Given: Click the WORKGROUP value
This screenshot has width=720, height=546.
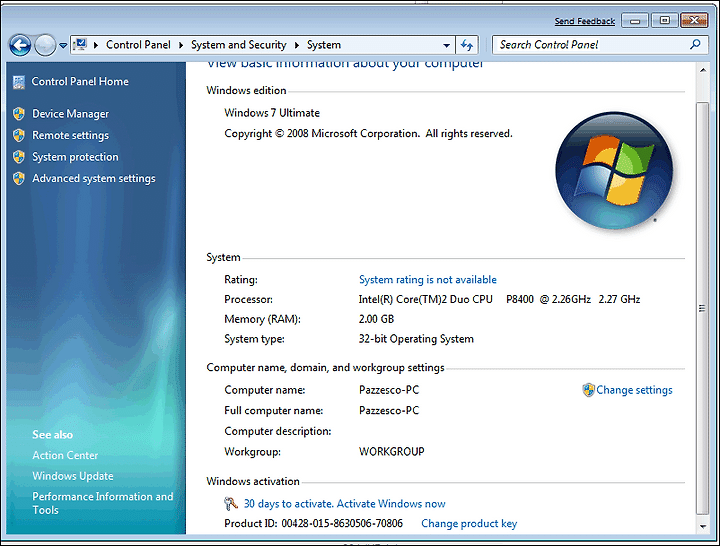Looking at the screenshot, I should pyautogui.click(x=391, y=451).
